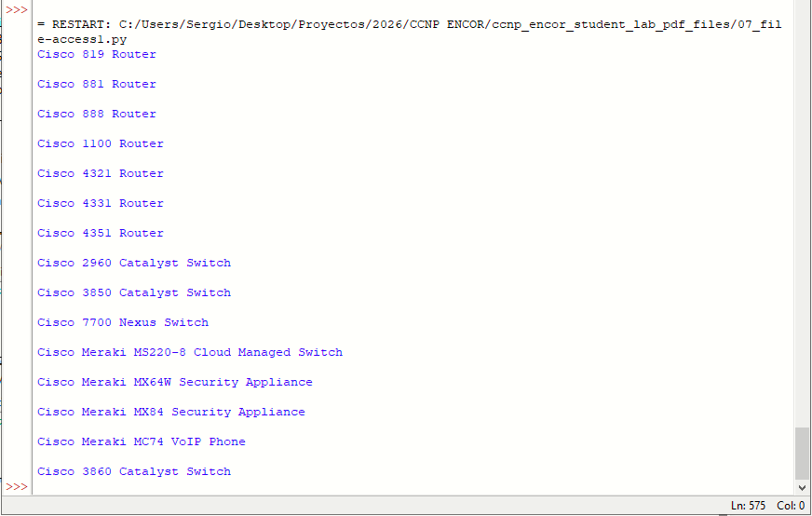
Task: Click the 'Cisco 2960 Catalyst Switch' line
Action: [x=134, y=264]
